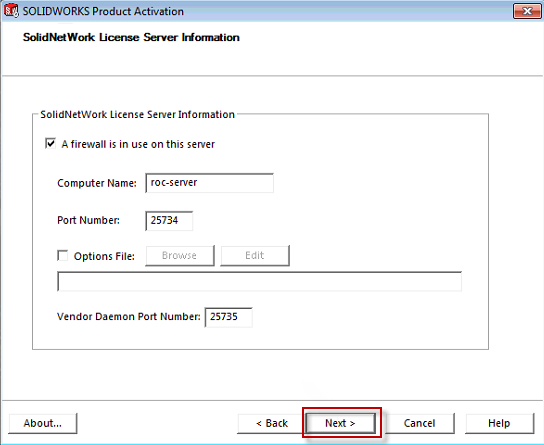The image size is (544, 445).
Task: Click the bold 'SolidNetWork License Server Information' heading
Action: point(131,37)
